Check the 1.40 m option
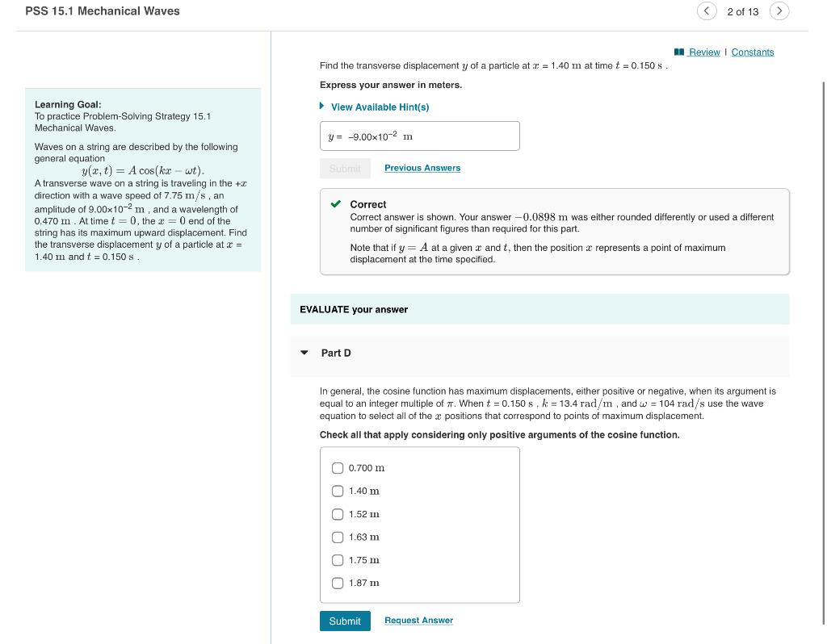Viewport: 827px width, 644px height. 338,491
